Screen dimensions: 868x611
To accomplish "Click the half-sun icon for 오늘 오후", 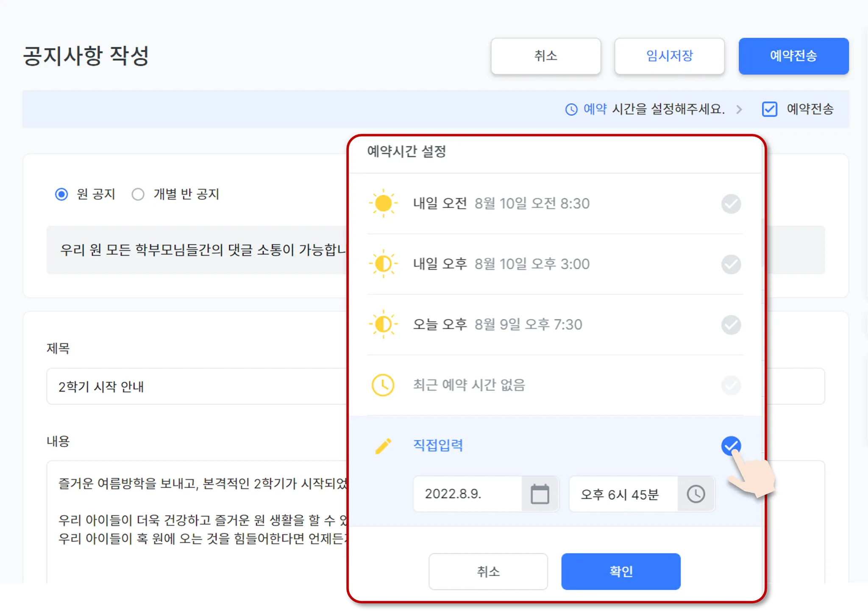I will (383, 325).
